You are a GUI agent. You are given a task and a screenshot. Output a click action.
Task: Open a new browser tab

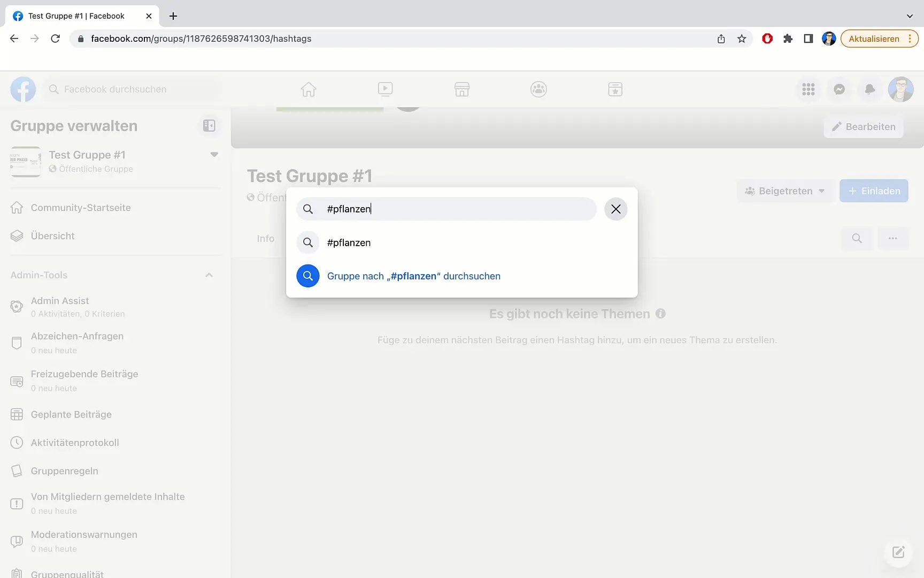pos(173,16)
